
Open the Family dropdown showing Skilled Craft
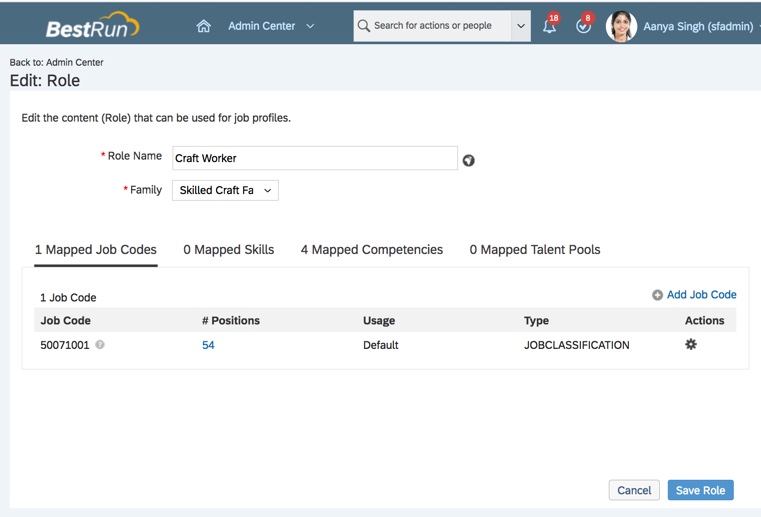coord(225,190)
